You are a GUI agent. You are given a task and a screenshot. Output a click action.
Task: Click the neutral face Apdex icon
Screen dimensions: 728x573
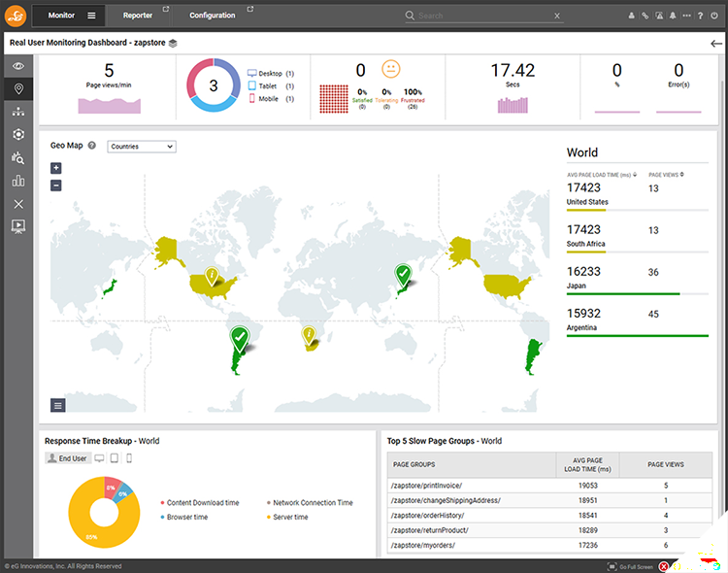pos(390,69)
